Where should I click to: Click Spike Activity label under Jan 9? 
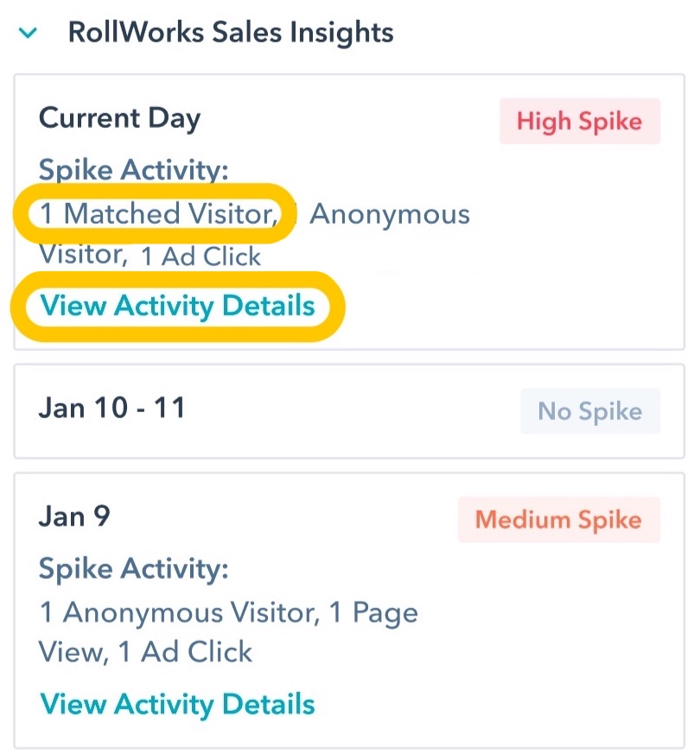point(133,568)
